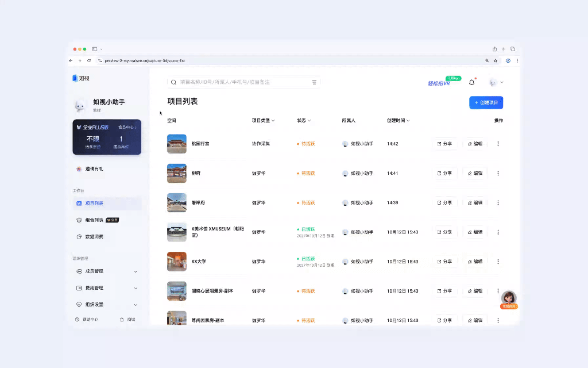Open more actions for XMUSEUM project
The height and width of the screenshot is (368, 588).
[x=498, y=232]
